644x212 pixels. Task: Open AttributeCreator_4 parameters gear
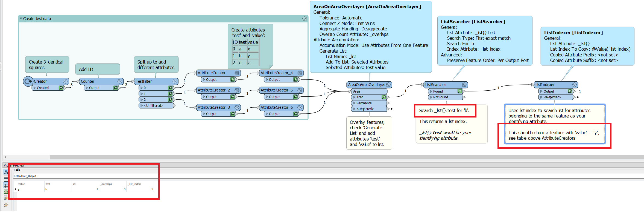tap(300, 73)
